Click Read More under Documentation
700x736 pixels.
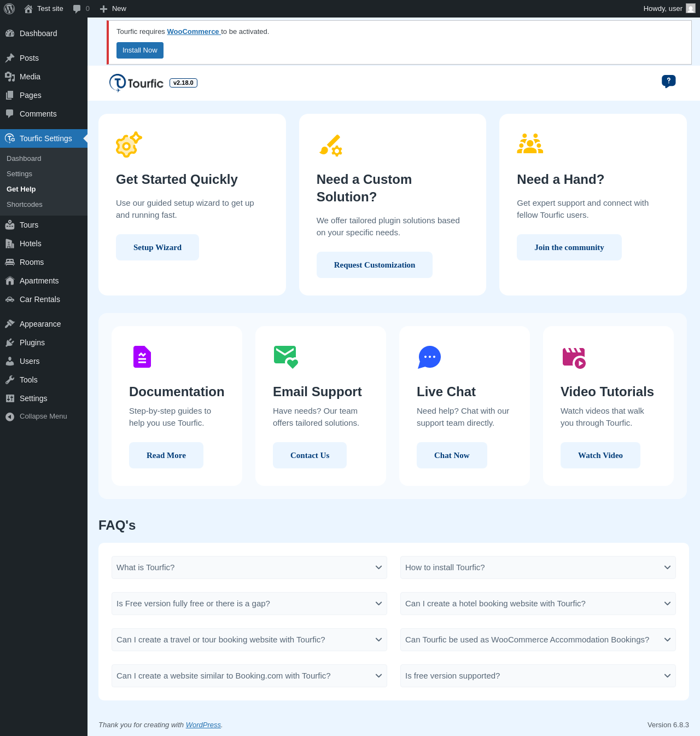(x=166, y=455)
